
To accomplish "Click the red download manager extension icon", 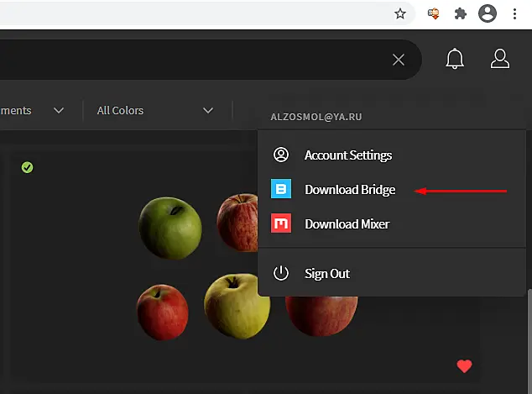I will coord(433,14).
